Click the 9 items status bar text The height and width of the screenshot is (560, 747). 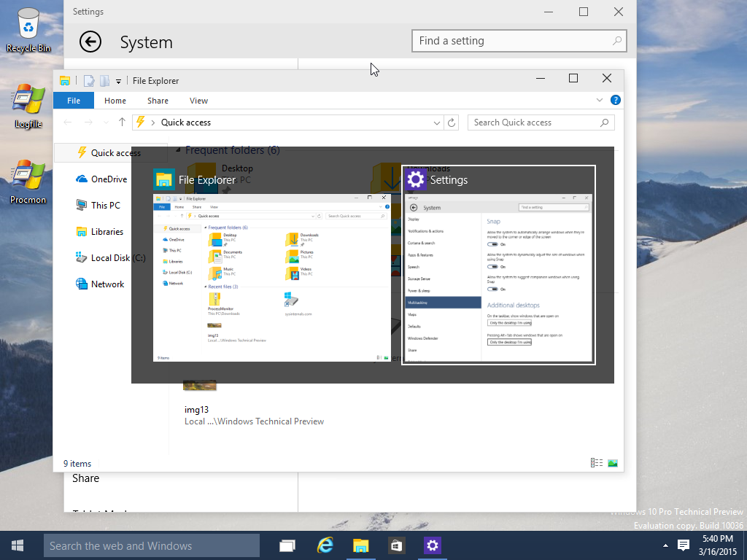point(77,463)
